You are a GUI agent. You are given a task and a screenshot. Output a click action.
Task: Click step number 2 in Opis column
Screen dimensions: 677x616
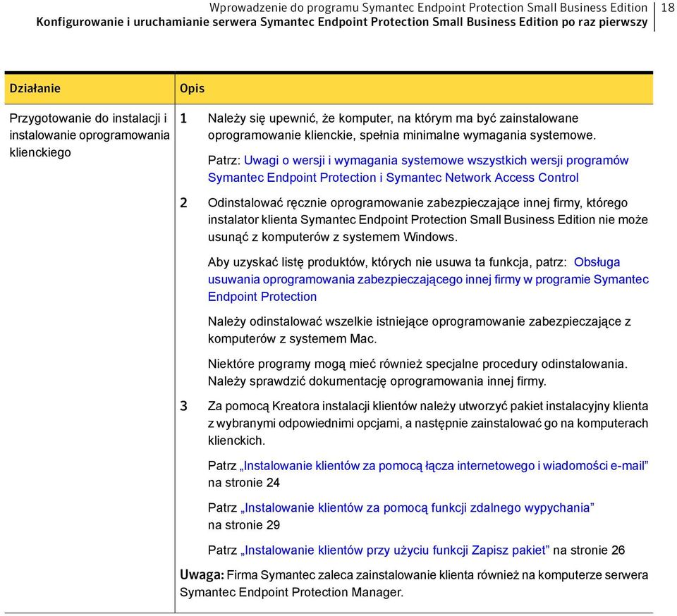183,203
